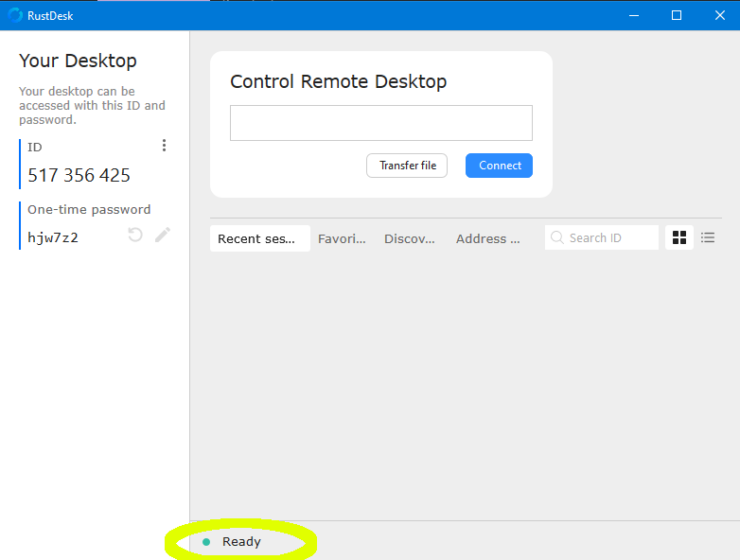The height and width of the screenshot is (560, 740).
Task: Switch to list view of sessions
Action: coord(708,237)
